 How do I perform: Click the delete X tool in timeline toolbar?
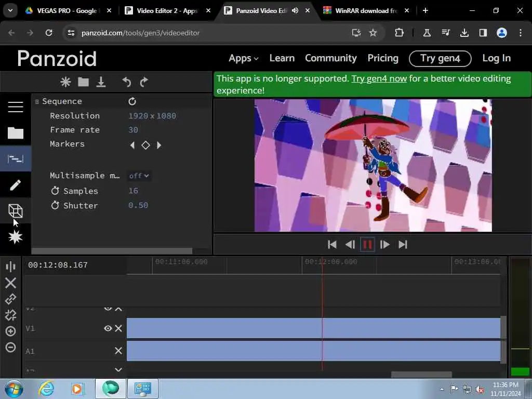10,283
